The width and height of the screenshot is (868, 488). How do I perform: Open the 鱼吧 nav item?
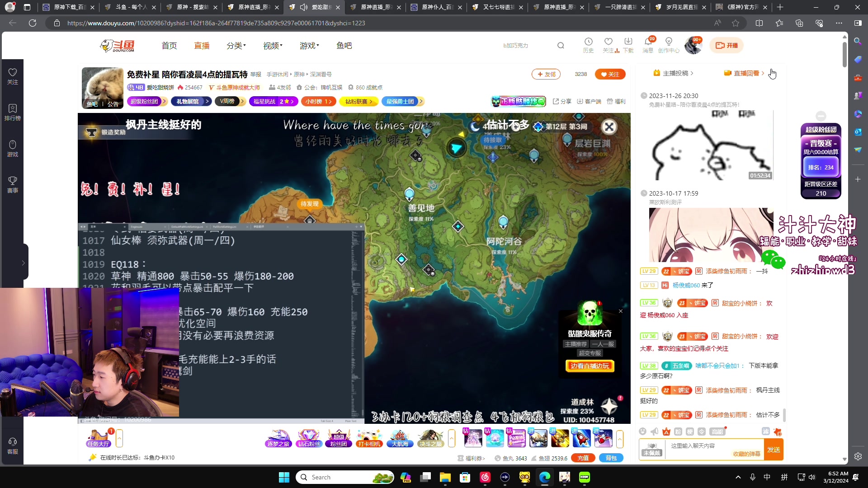click(344, 45)
